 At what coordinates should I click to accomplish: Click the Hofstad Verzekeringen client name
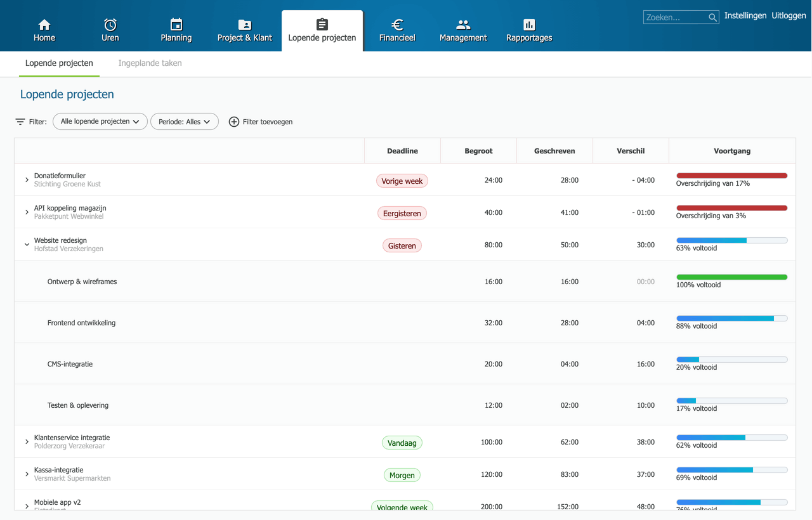pos(69,249)
